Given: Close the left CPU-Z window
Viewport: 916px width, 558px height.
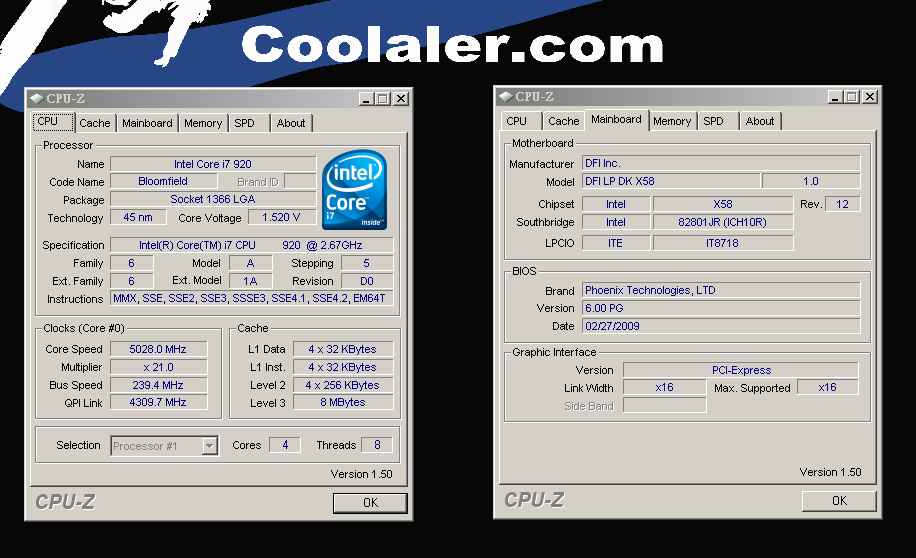Looking at the screenshot, I should click(401, 99).
